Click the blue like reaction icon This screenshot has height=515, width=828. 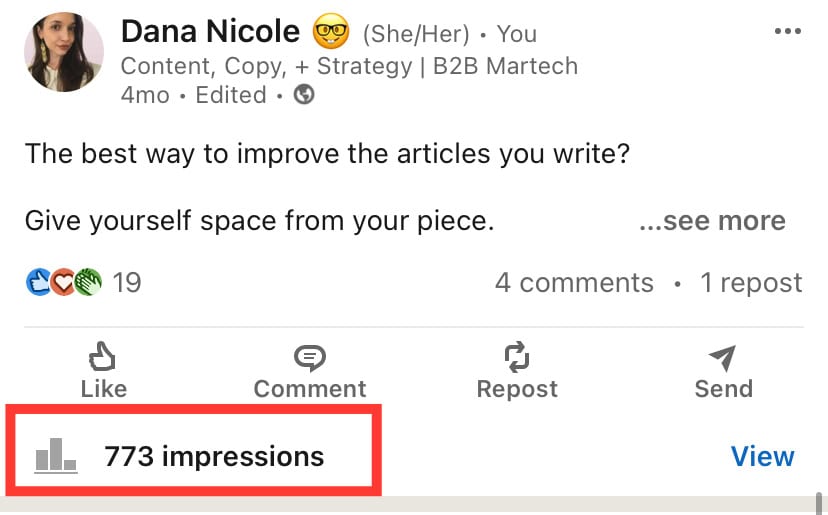39,282
